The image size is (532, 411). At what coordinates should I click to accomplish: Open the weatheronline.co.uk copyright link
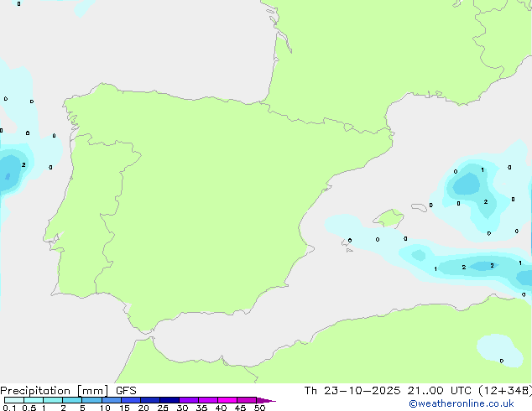(x=462, y=404)
